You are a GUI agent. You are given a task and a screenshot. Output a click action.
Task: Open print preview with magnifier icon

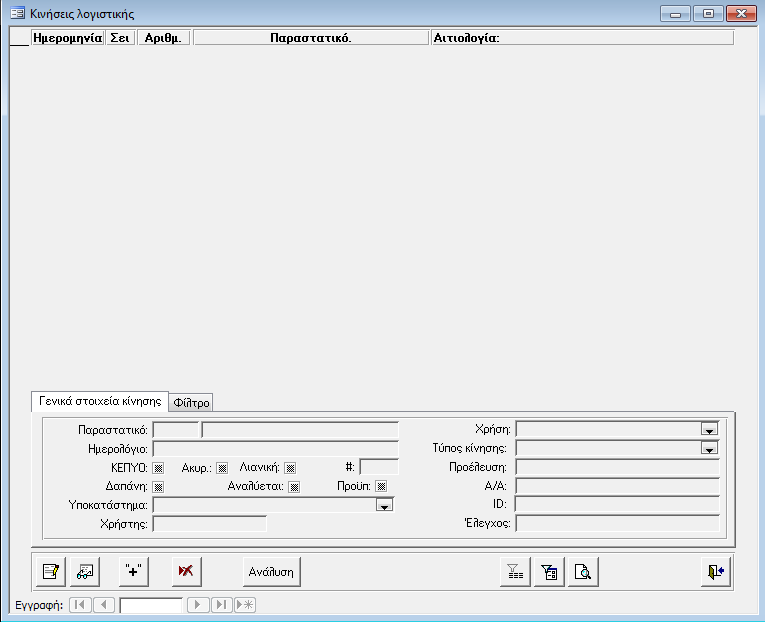[x=581, y=571]
